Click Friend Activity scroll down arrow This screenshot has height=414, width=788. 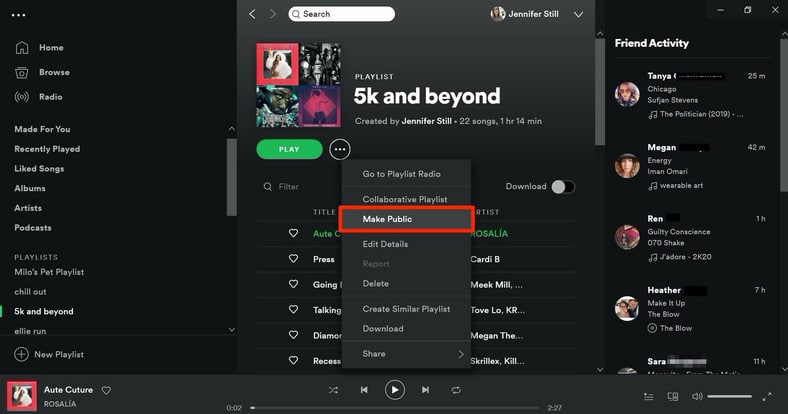pos(784,368)
